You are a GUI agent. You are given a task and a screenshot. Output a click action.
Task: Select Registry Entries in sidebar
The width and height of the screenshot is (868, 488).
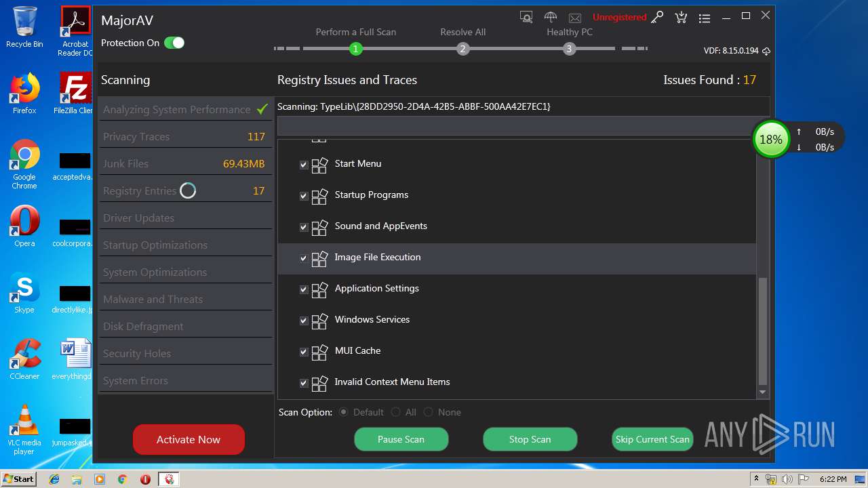185,190
